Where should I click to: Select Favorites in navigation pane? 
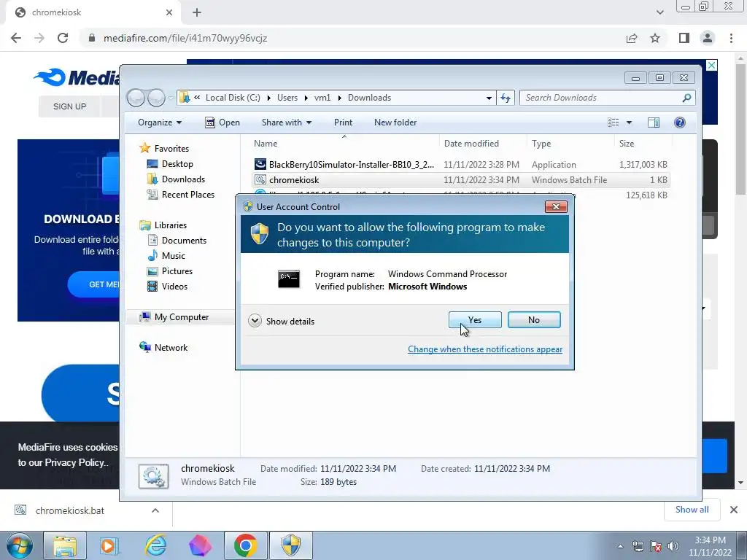(164, 149)
